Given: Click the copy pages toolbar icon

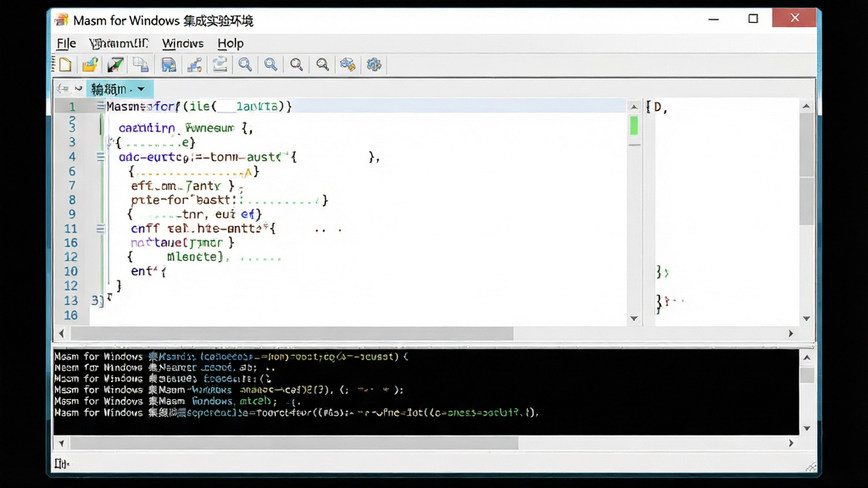Looking at the screenshot, I should (141, 64).
